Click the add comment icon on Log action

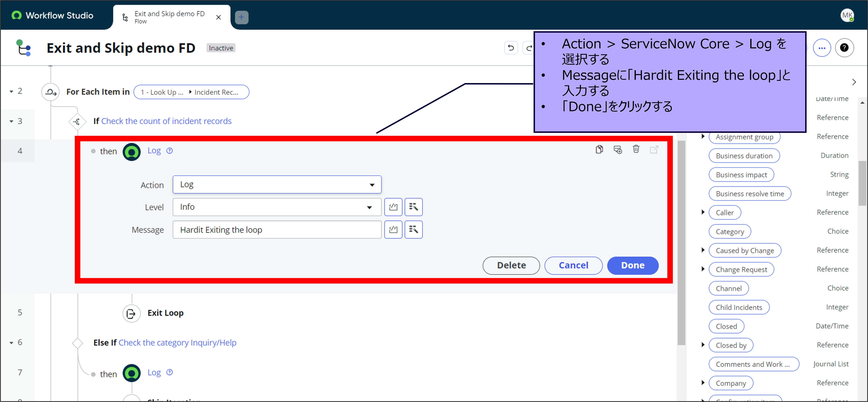(x=618, y=149)
